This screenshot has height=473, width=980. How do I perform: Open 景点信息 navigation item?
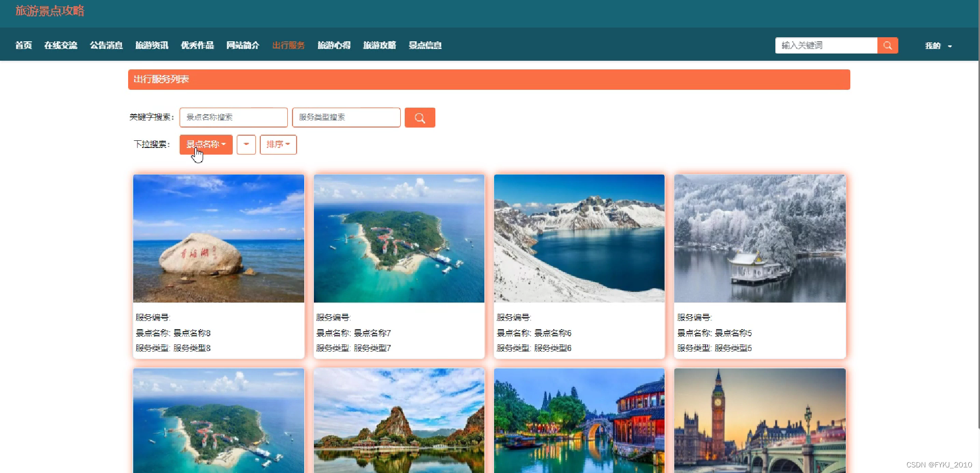[425, 45]
